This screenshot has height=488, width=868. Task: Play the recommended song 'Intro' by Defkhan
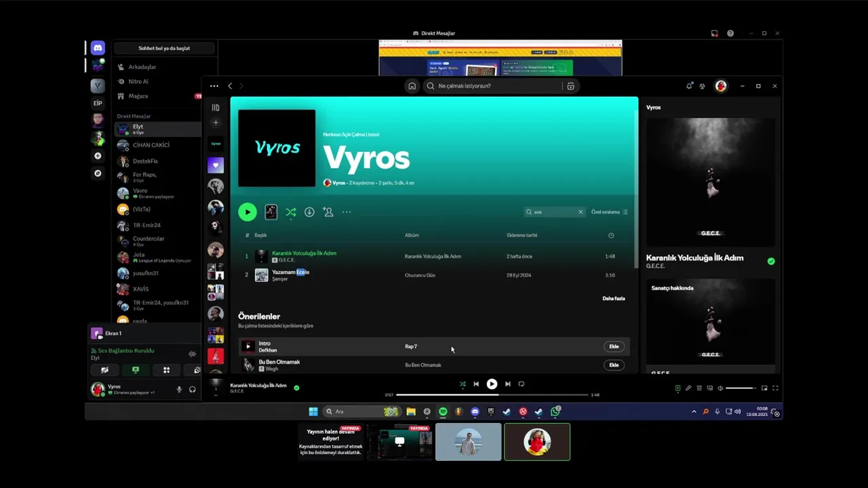click(x=248, y=346)
